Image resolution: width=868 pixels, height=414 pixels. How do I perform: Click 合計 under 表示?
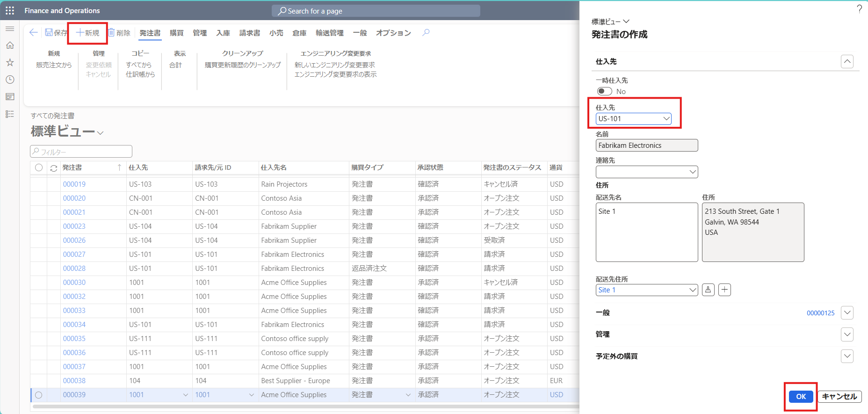point(175,65)
